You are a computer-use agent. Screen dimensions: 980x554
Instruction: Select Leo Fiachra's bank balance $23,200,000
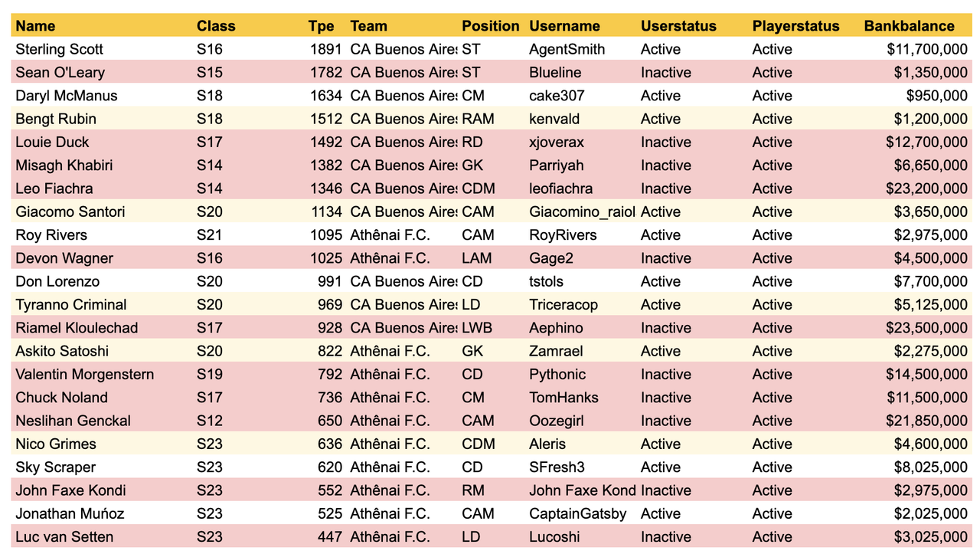[916, 188]
